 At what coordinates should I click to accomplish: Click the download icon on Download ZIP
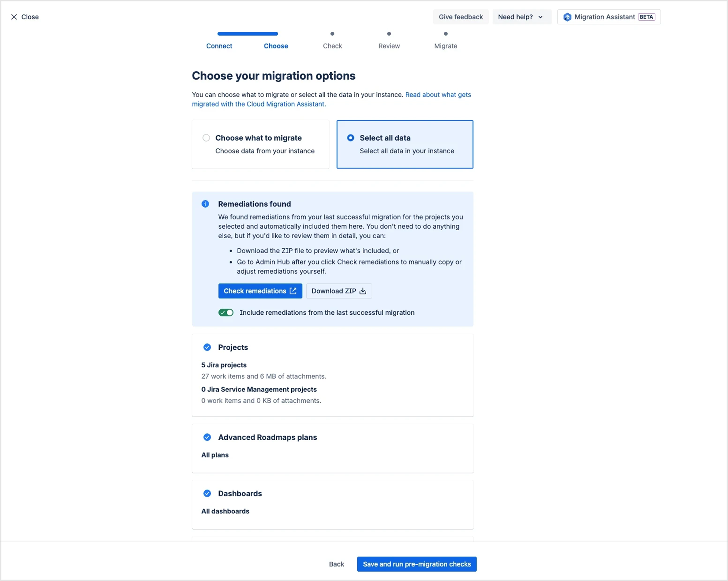pos(363,291)
